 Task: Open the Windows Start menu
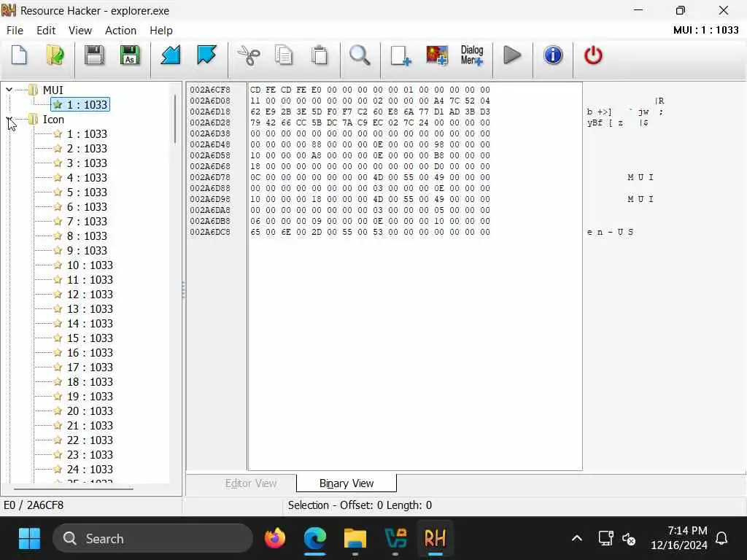(x=29, y=539)
